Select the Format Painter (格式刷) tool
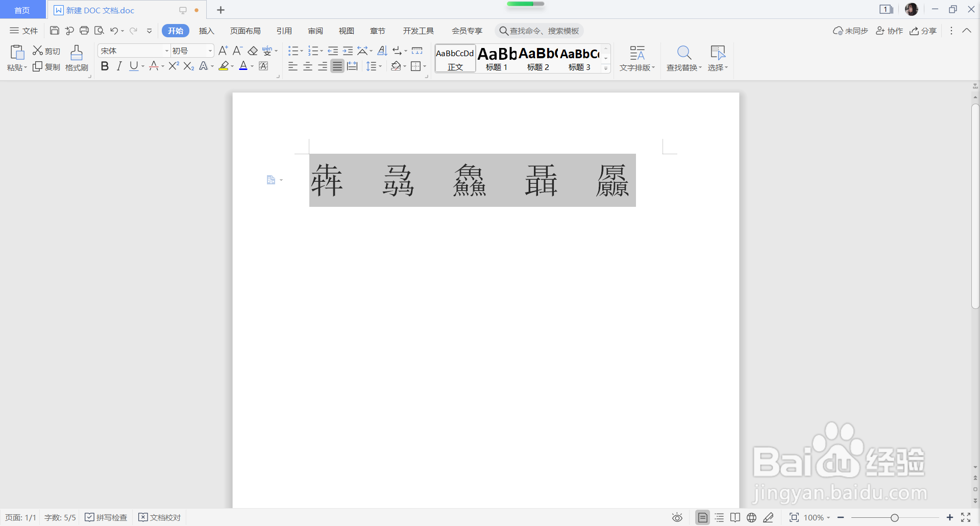Screen dimensions: 980x526 pos(77,58)
